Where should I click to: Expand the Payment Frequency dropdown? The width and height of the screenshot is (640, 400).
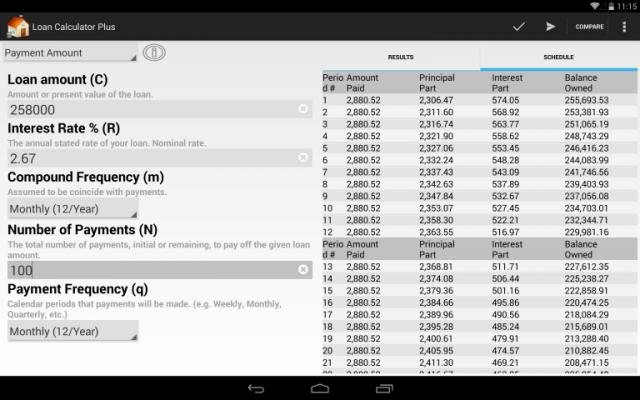(x=72, y=331)
